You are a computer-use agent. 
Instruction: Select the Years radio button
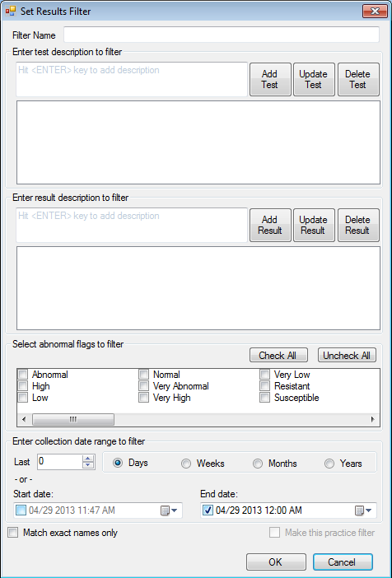pyautogui.click(x=329, y=464)
